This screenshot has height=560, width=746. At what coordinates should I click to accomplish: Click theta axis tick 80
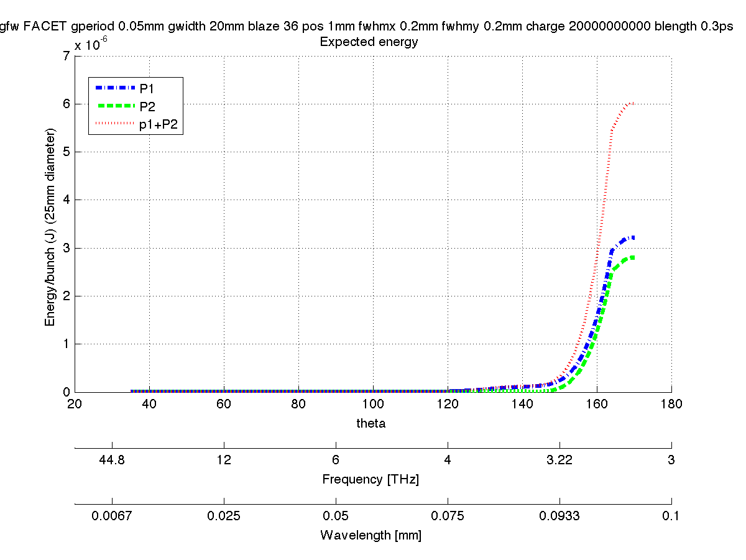(x=298, y=404)
